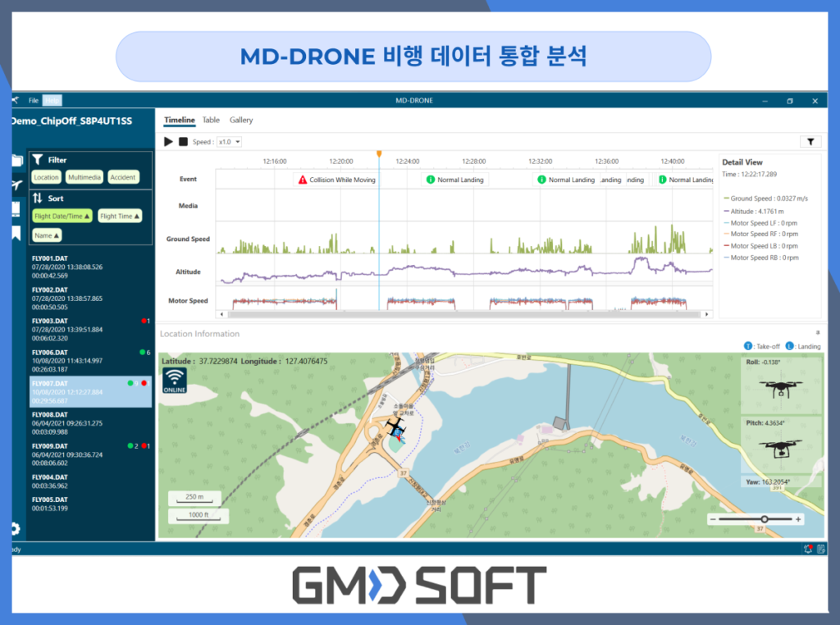The height and width of the screenshot is (625, 840).
Task: Click the filter funnel icon above Detail View
Action: [x=810, y=141]
